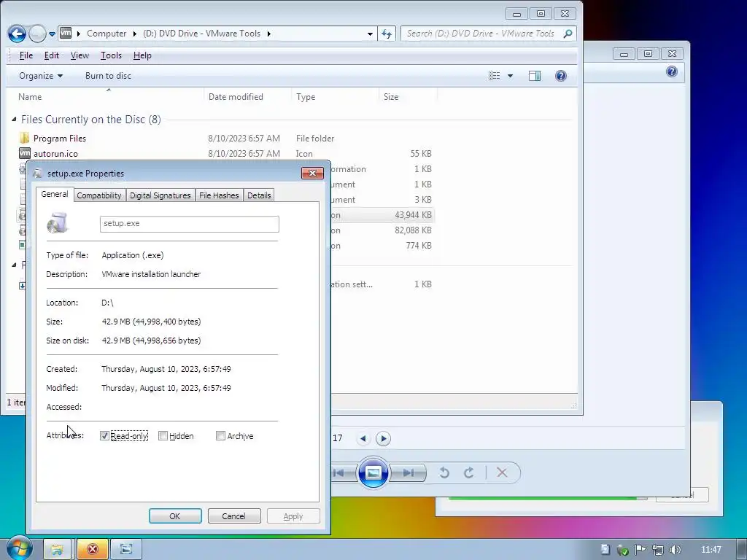Screen dimensions: 747x560
Task: Click the Explorer help question-mark icon
Action: coord(561,76)
